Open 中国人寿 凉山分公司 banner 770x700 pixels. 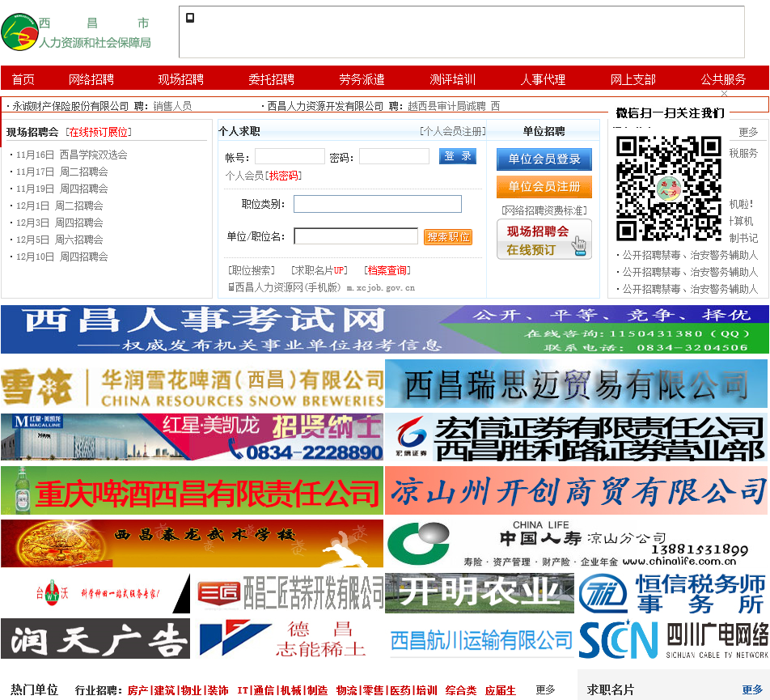point(576,543)
